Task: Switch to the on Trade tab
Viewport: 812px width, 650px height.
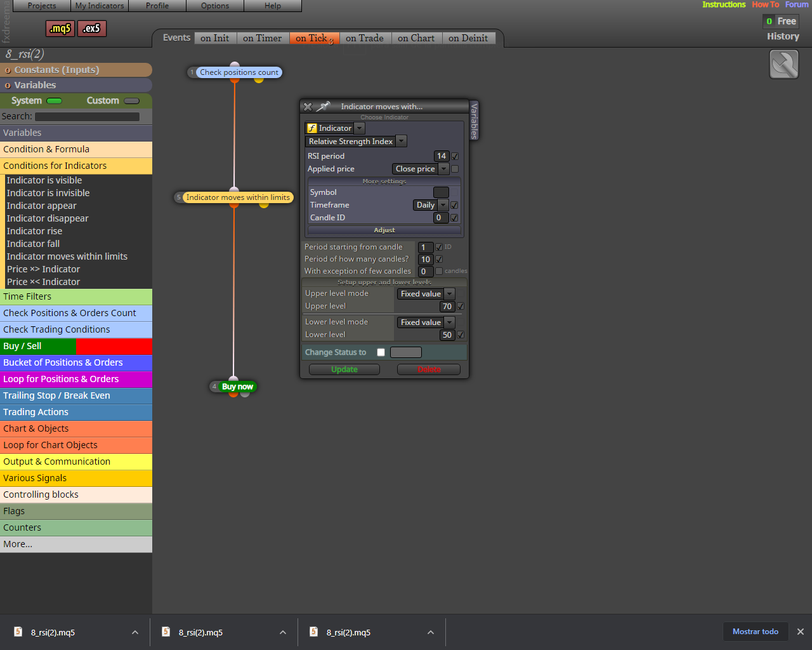Action: 365,38
